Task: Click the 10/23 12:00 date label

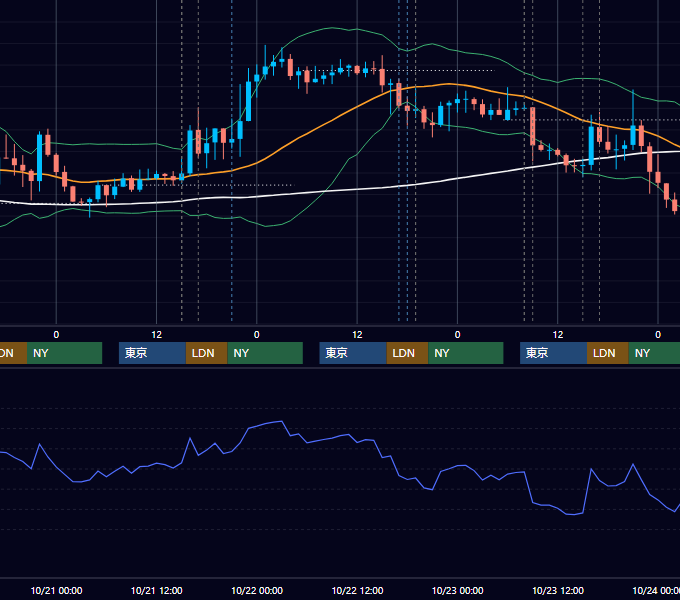Action: click(x=558, y=590)
